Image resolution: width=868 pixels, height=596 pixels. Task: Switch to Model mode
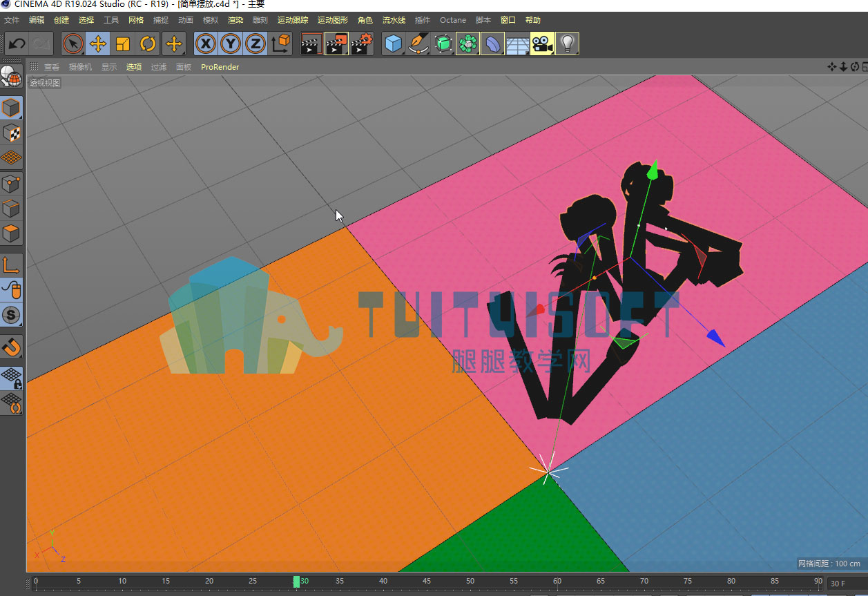(x=12, y=108)
